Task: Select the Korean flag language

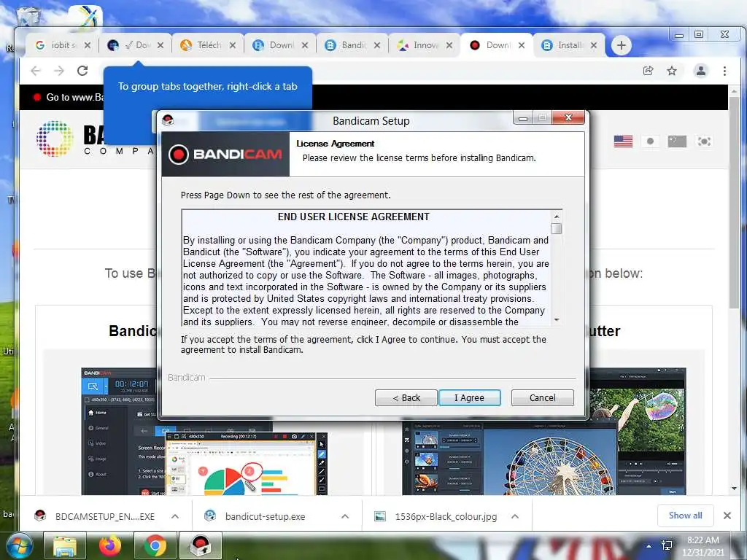Action: coord(704,141)
